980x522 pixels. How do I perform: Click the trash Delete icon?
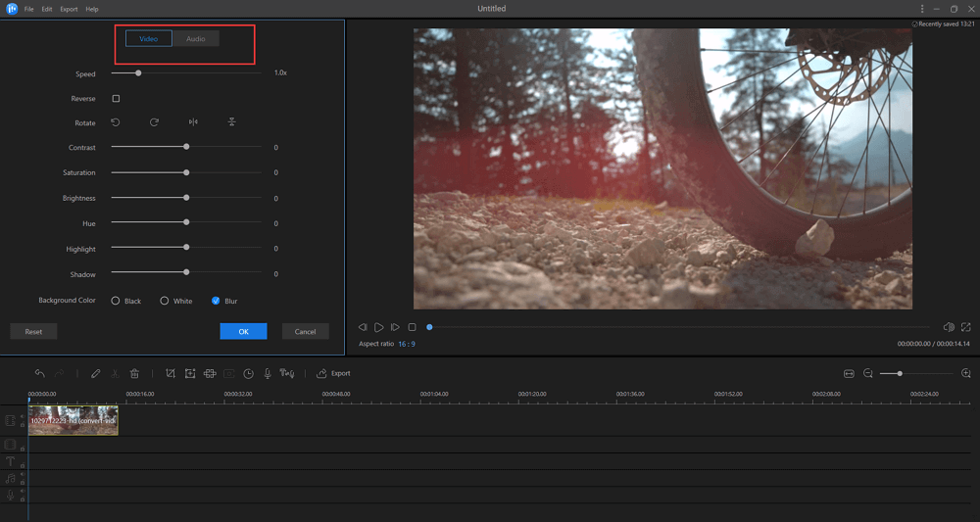134,373
